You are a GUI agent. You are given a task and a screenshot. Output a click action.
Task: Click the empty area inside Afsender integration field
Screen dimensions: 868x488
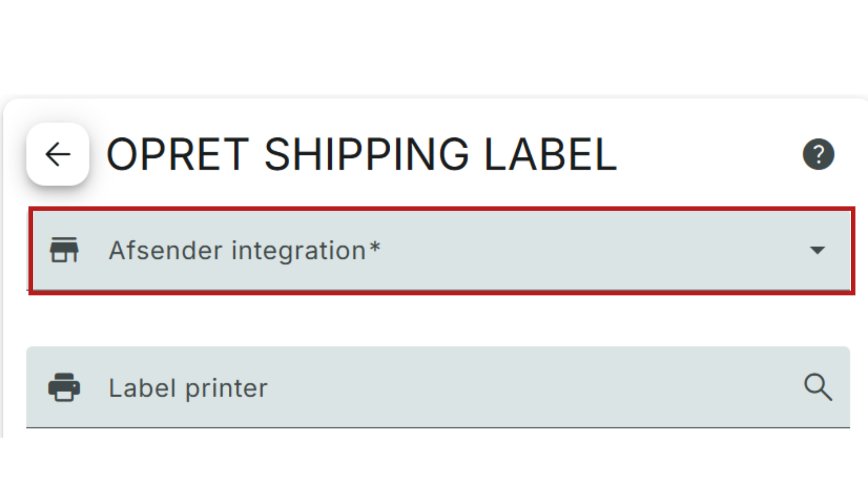(x=592, y=251)
